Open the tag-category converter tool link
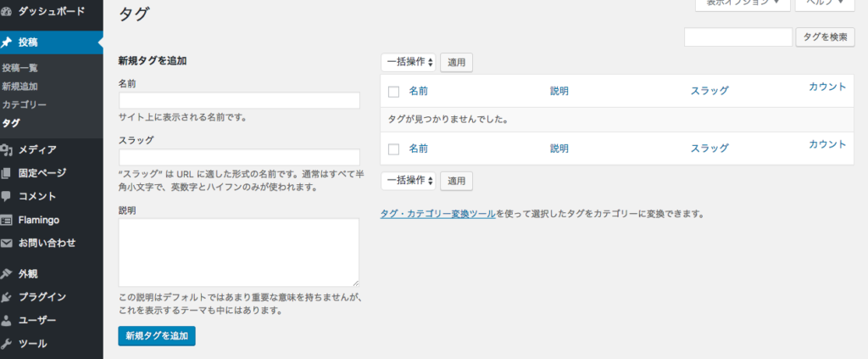Screen dimensions: 868x359 tap(438, 214)
